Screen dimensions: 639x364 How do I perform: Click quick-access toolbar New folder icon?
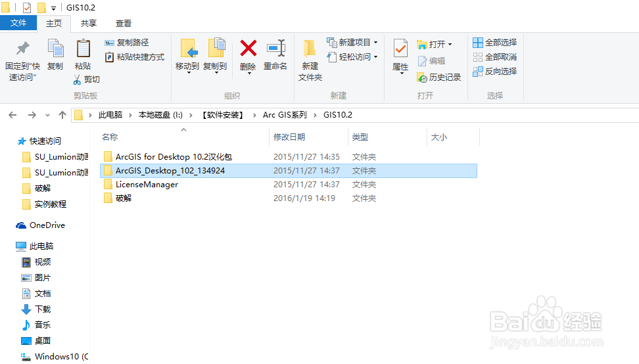pos(41,7)
